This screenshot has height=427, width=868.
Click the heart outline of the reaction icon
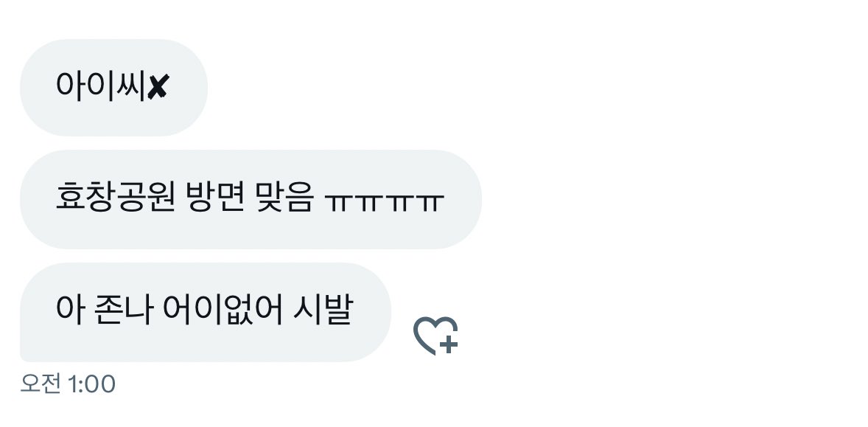click(430, 334)
